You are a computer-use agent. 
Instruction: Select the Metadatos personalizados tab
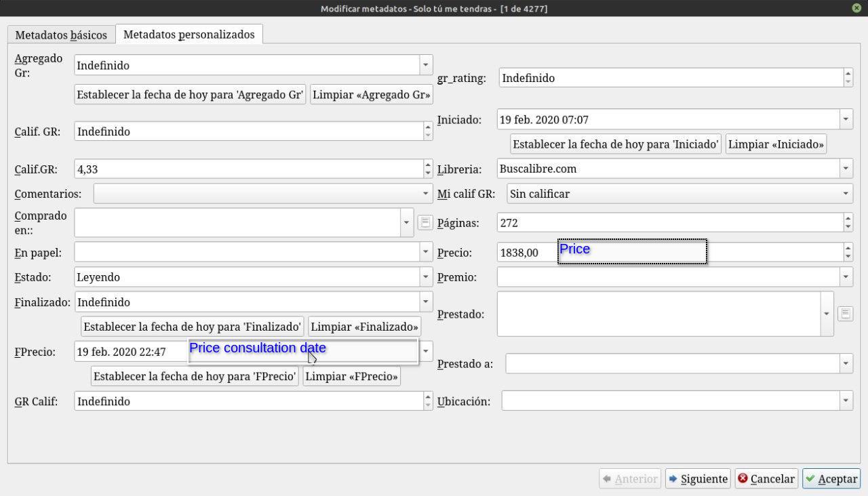click(x=189, y=35)
